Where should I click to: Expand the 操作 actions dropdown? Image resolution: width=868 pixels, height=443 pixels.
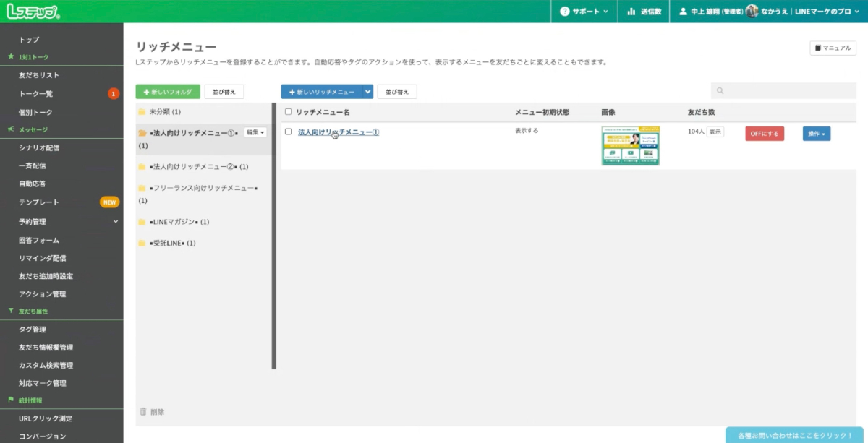816,133
